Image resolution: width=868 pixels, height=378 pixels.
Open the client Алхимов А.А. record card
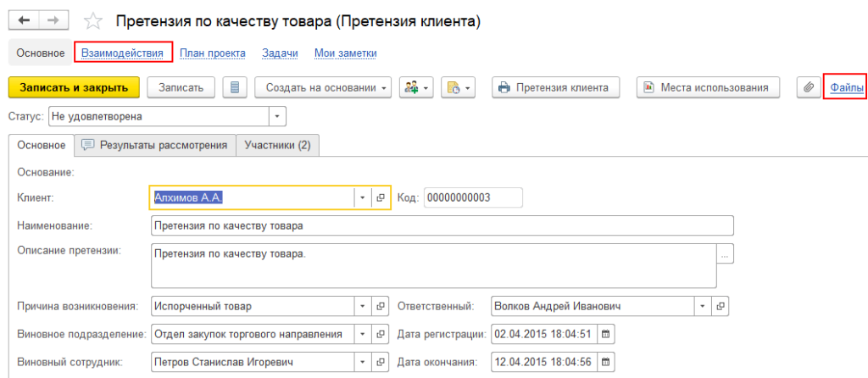[381, 197]
